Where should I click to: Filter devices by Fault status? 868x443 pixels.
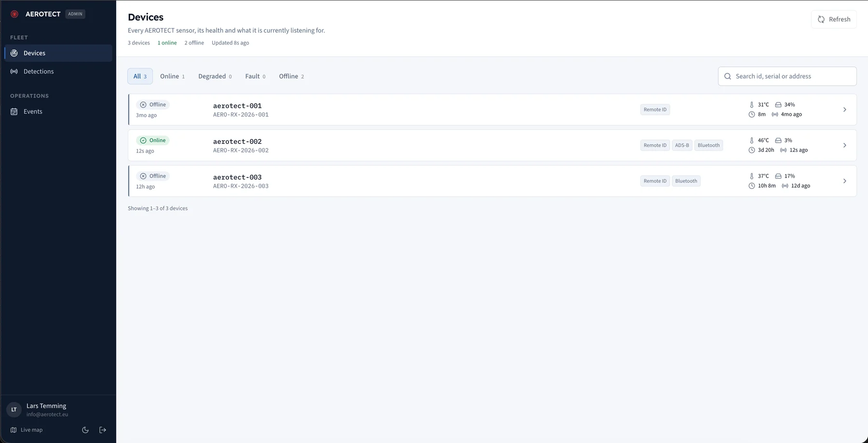(x=255, y=76)
